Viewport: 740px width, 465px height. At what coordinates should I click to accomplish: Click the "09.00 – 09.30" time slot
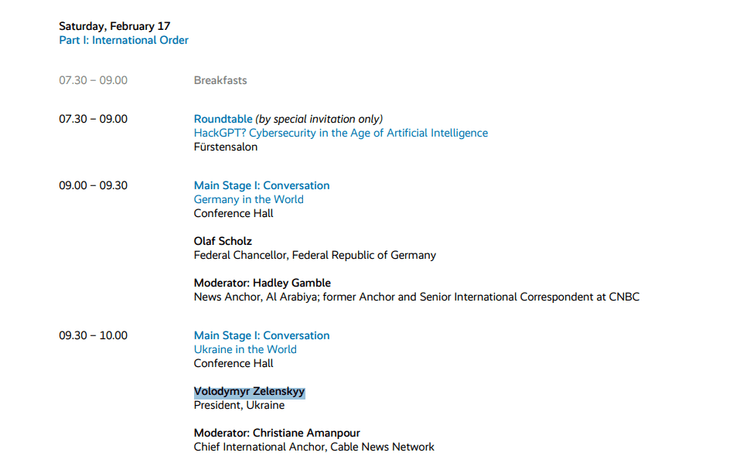(x=93, y=185)
